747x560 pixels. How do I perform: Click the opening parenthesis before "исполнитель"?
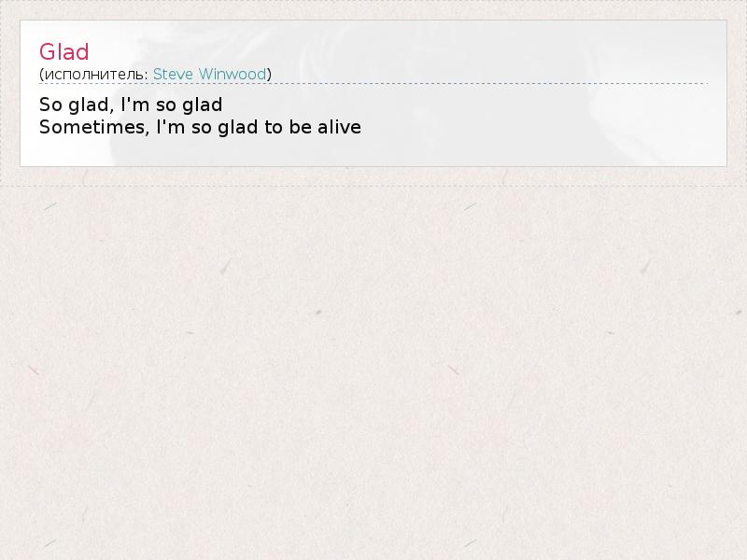[x=41, y=75]
